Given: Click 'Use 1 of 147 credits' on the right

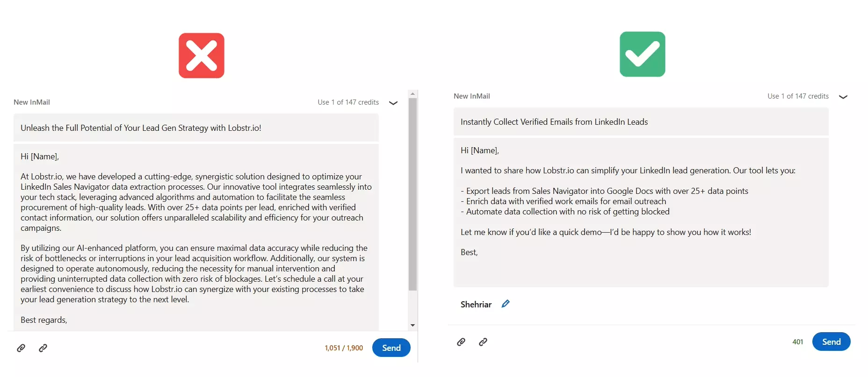Looking at the screenshot, I should coord(798,96).
